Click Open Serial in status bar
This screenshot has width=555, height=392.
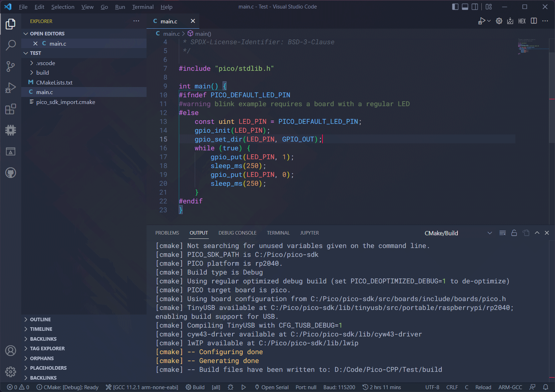click(271, 387)
